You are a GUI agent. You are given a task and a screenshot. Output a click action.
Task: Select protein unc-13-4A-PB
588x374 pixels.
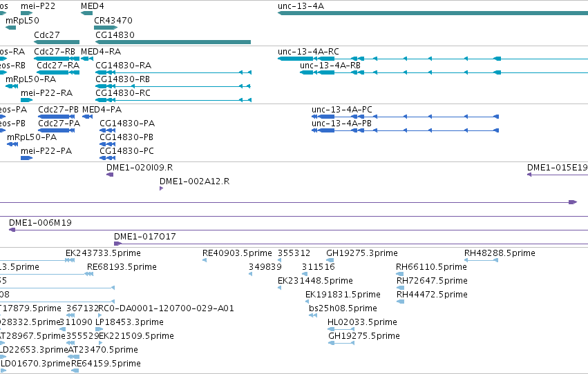click(406, 130)
